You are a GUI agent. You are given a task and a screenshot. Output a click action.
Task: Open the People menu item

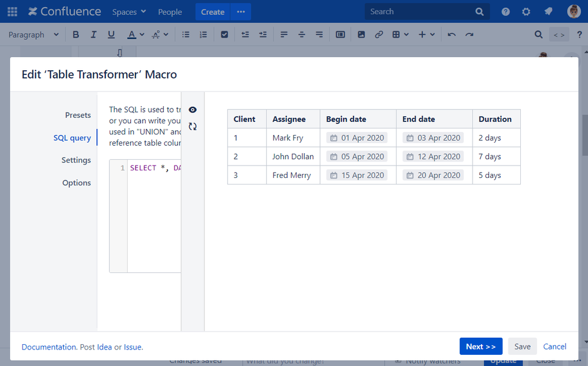(x=170, y=12)
